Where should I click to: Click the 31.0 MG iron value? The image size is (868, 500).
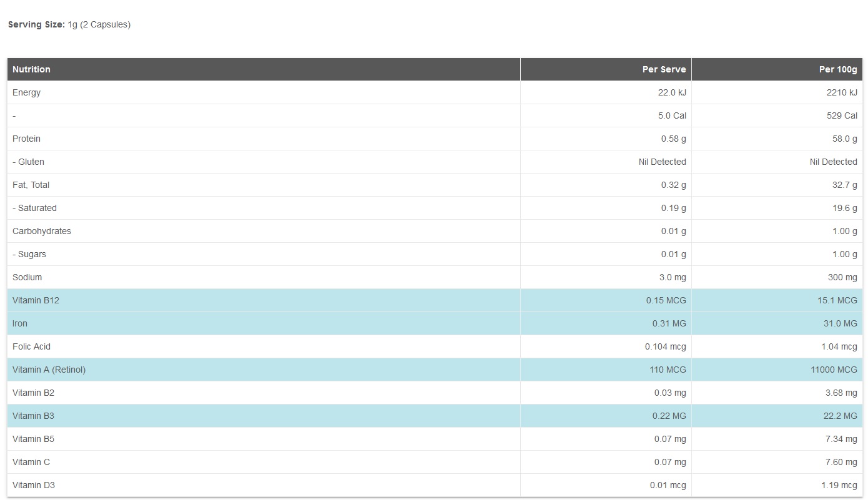click(x=840, y=323)
